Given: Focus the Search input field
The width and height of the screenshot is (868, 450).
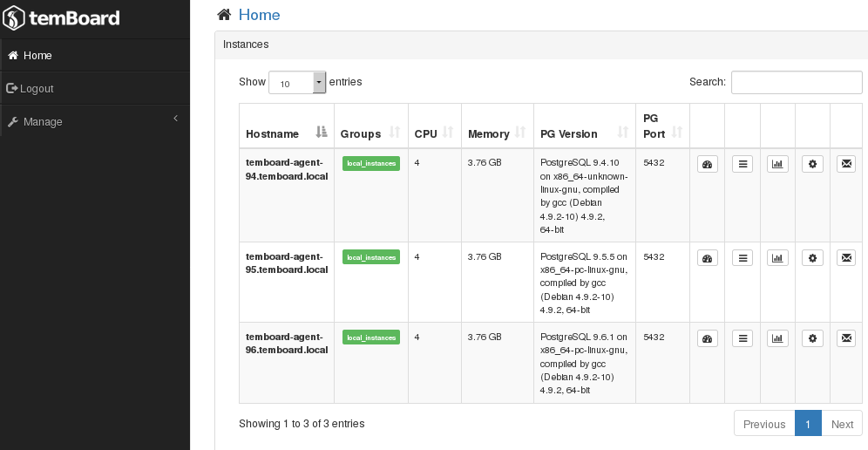Looking at the screenshot, I should 797,82.
